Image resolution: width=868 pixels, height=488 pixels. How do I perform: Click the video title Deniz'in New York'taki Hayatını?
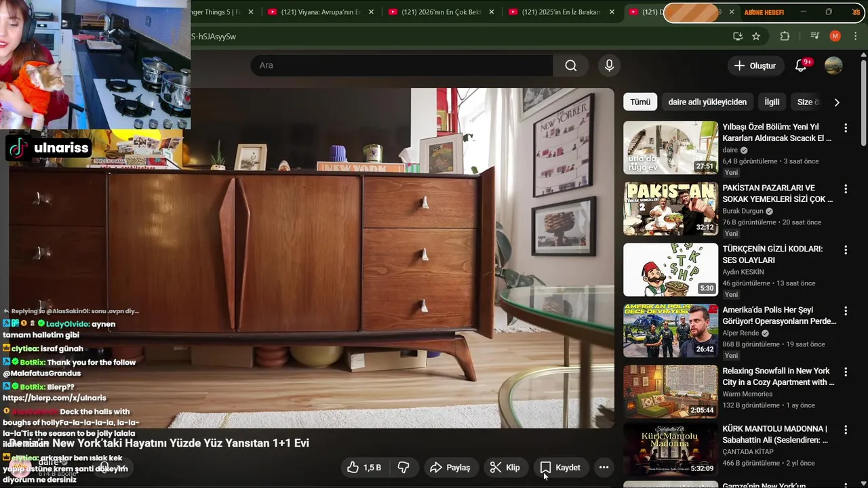pyautogui.click(x=159, y=443)
